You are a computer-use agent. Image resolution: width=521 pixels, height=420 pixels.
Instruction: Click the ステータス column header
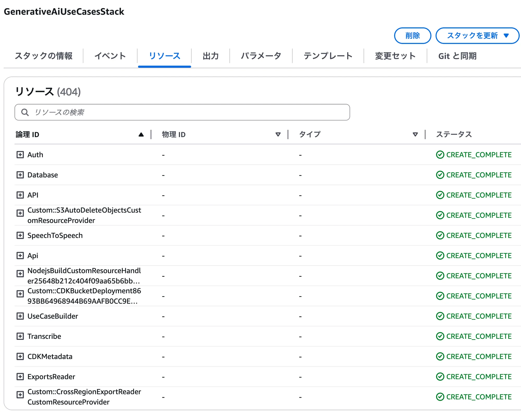454,135
